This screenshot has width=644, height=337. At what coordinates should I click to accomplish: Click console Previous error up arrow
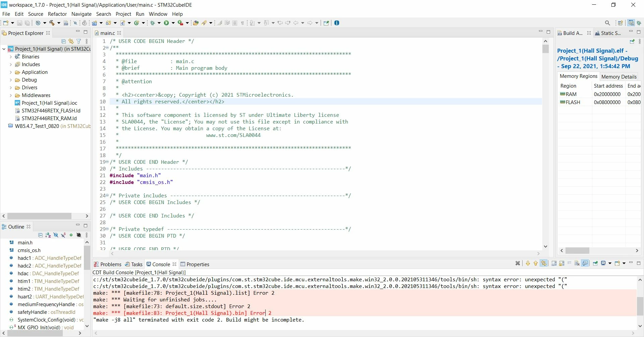(536, 263)
